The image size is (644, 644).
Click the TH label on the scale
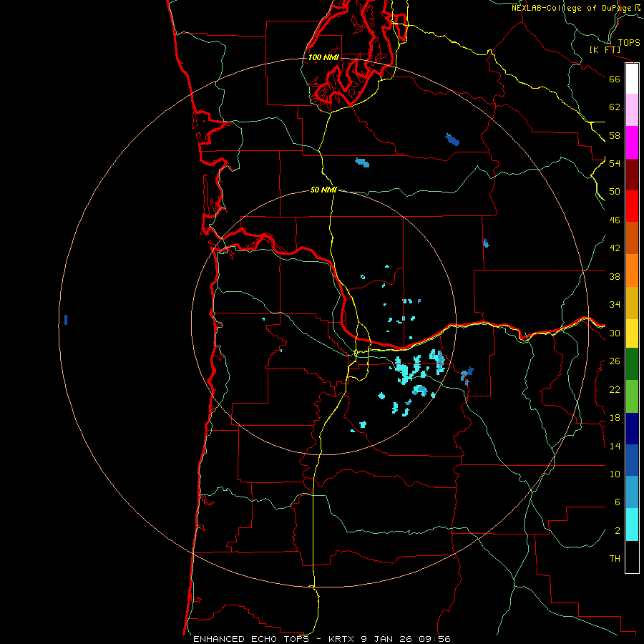[615, 559]
